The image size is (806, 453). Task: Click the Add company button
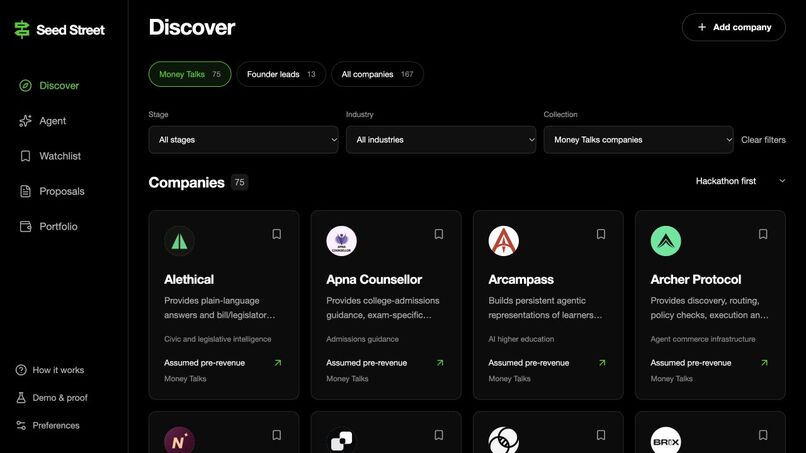(734, 27)
